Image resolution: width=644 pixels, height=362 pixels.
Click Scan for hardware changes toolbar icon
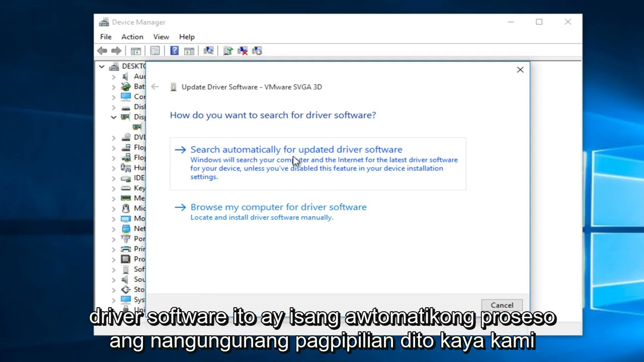tap(209, 51)
